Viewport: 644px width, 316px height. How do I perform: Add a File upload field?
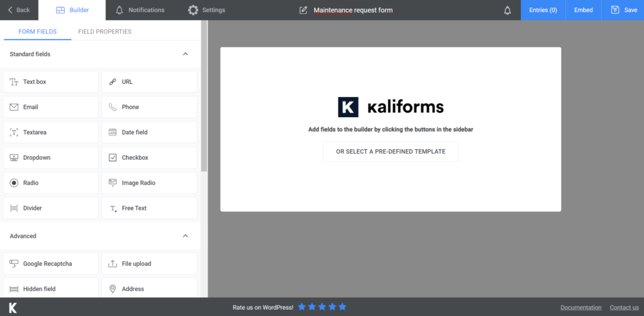149,263
